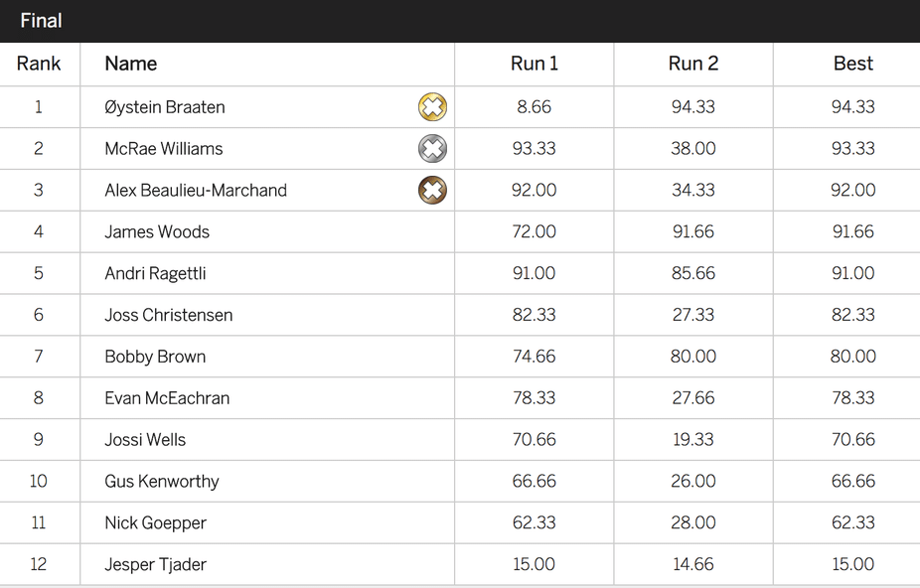Select Jesper Tjader's best score 15.00
This screenshot has height=588, width=920.
tap(853, 564)
